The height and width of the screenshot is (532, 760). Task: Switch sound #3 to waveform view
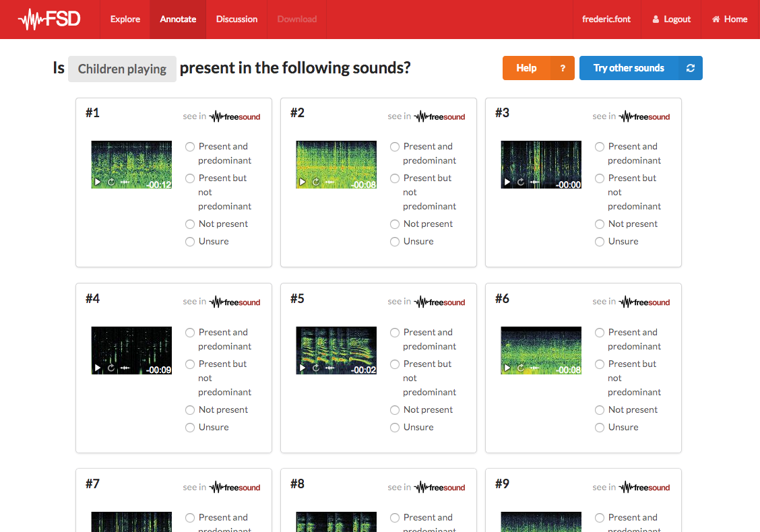[x=534, y=182]
